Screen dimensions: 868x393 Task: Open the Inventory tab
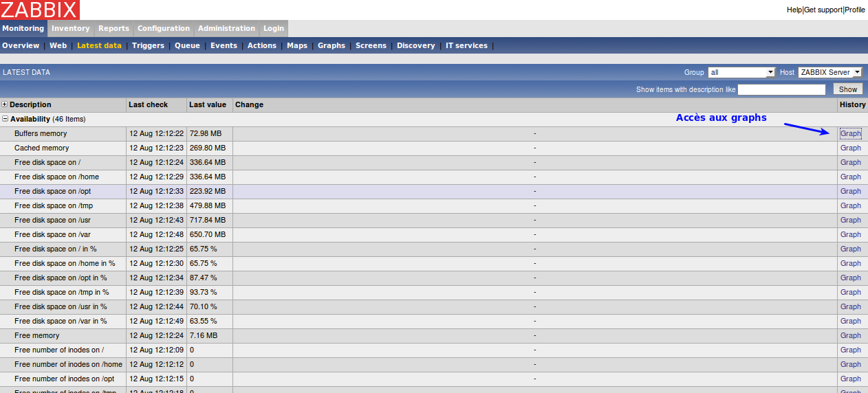click(x=70, y=28)
